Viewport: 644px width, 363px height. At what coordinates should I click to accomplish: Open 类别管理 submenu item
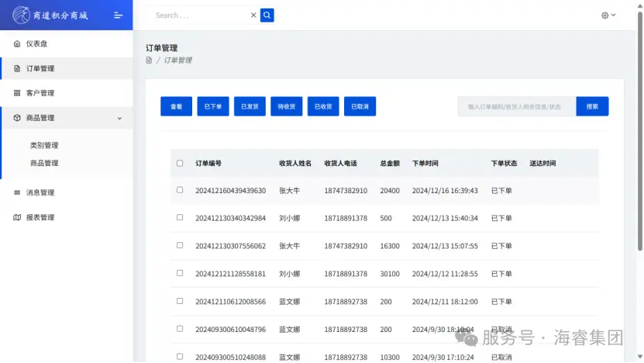[44, 145]
